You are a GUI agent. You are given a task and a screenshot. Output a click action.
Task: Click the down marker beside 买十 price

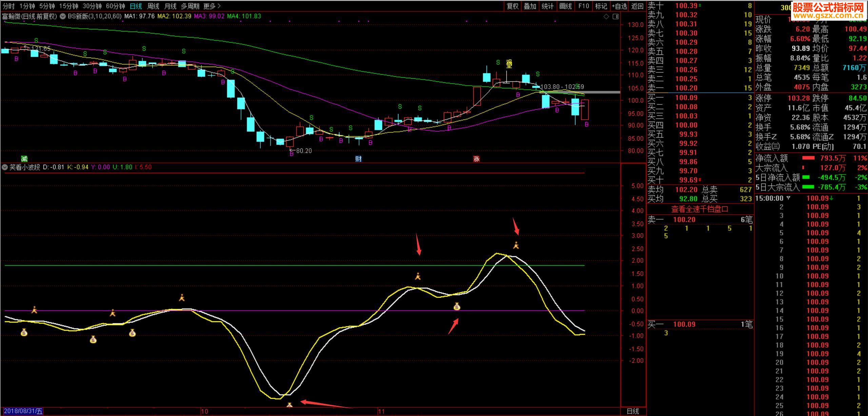tap(700, 180)
